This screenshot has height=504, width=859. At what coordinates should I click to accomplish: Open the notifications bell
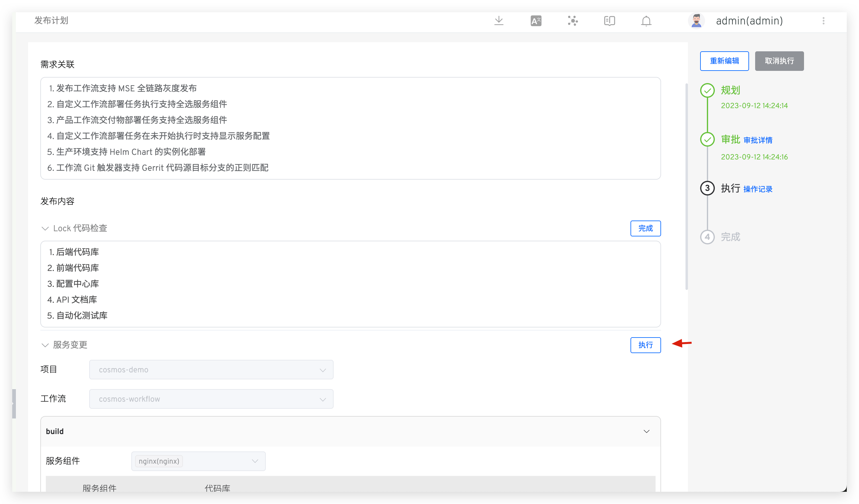[646, 21]
